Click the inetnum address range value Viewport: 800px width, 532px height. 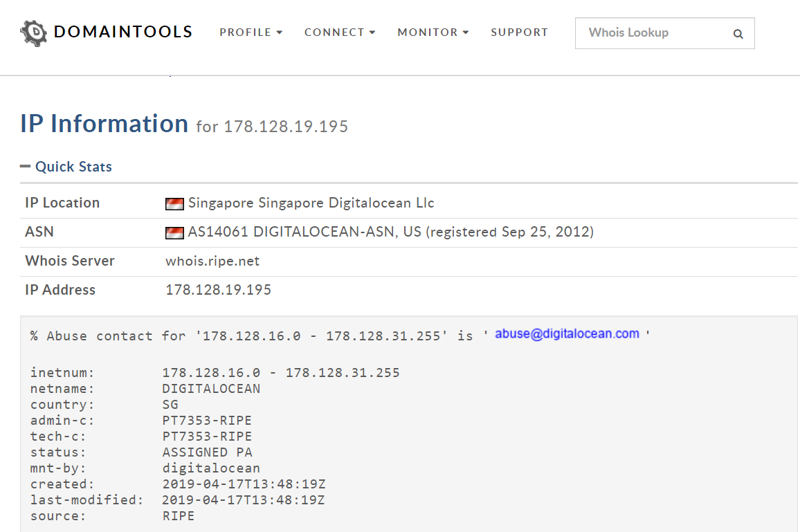[x=280, y=373]
